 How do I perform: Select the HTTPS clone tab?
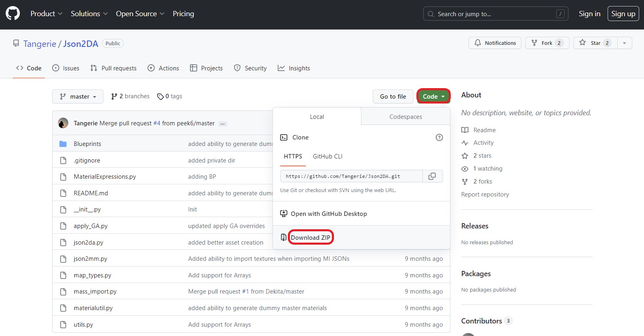293,156
